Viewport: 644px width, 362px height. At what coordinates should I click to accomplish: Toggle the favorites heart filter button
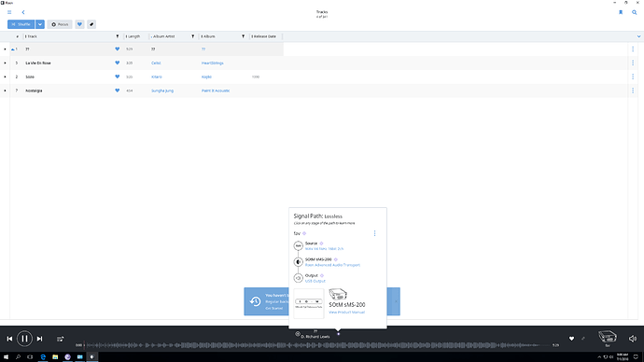coord(79,24)
